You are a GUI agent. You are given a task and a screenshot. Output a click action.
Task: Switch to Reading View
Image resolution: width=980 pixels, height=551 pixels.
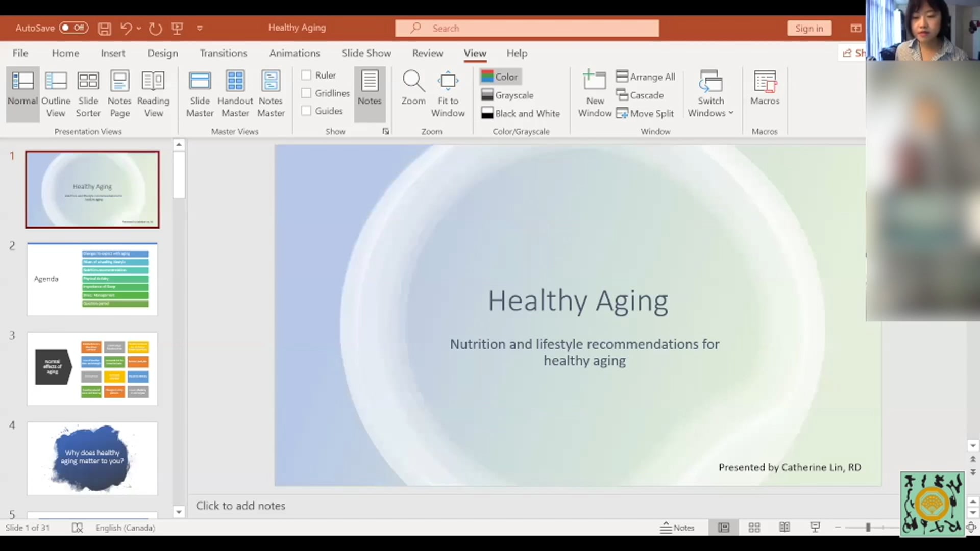pyautogui.click(x=153, y=93)
